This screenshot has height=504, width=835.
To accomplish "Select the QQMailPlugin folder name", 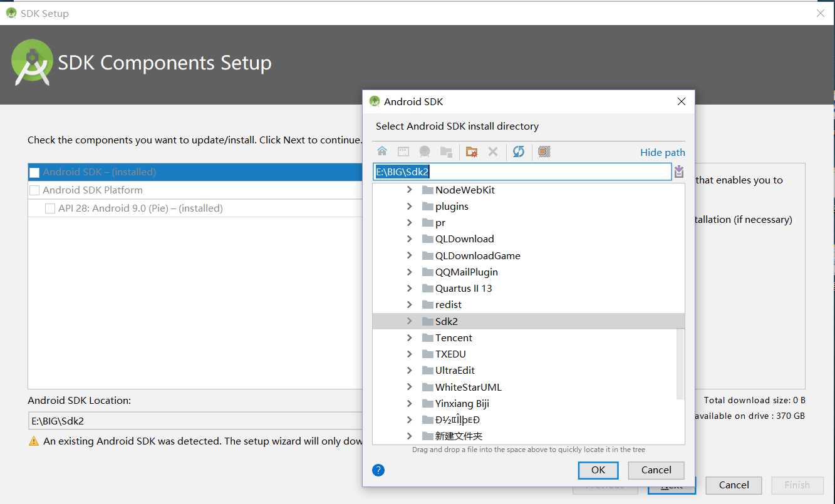I will 467,272.
